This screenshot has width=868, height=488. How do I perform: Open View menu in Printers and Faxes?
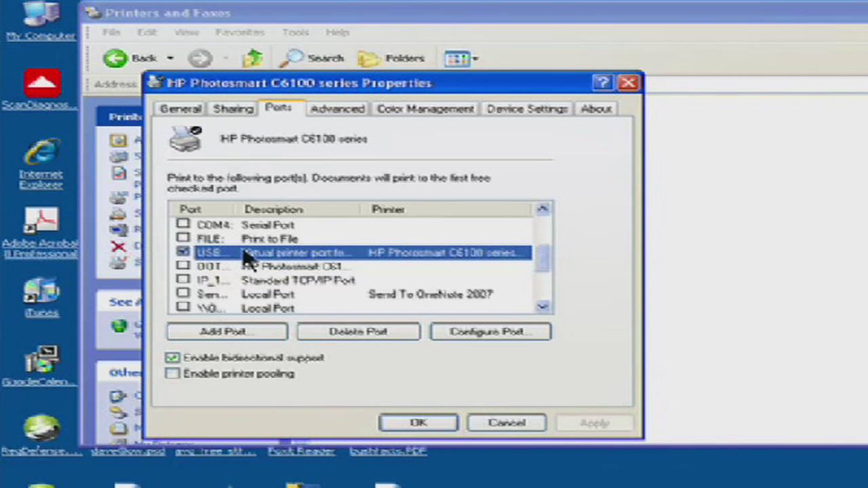pos(186,32)
